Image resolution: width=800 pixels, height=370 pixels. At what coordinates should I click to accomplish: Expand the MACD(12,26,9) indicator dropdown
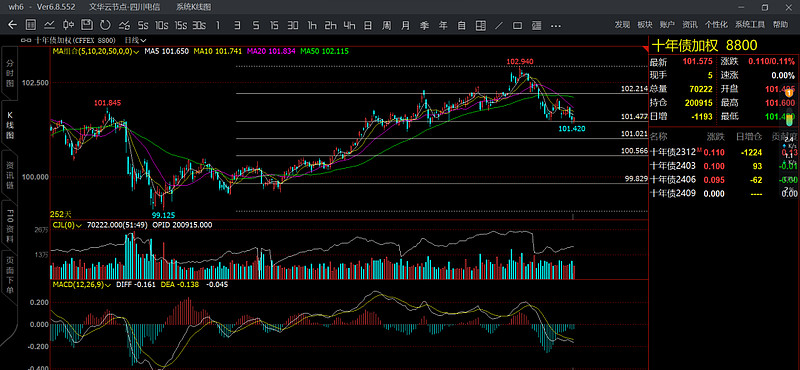(81, 284)
